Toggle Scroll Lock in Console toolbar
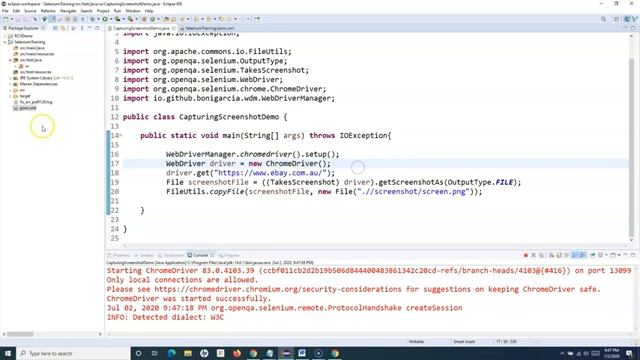The width and height of the screenshot is (640, 360). coord(559,255)
